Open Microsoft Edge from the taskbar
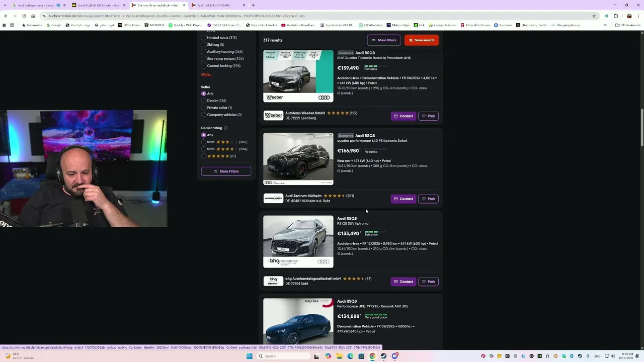This screenshot has height=362, width=644. coord(350,356)
